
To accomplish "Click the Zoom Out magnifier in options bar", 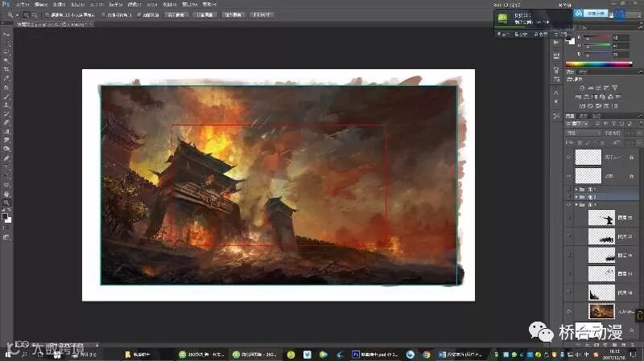I will click(35, 15).
